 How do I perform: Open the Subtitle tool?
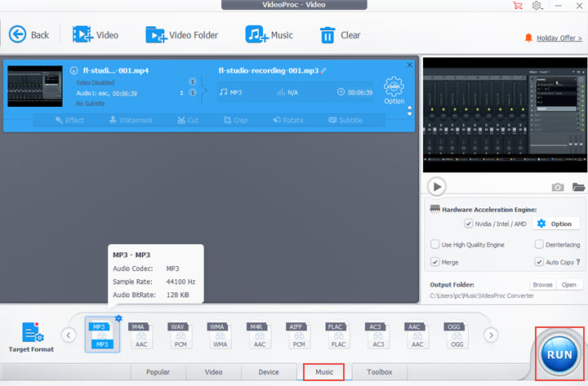(x=345, y=120)
